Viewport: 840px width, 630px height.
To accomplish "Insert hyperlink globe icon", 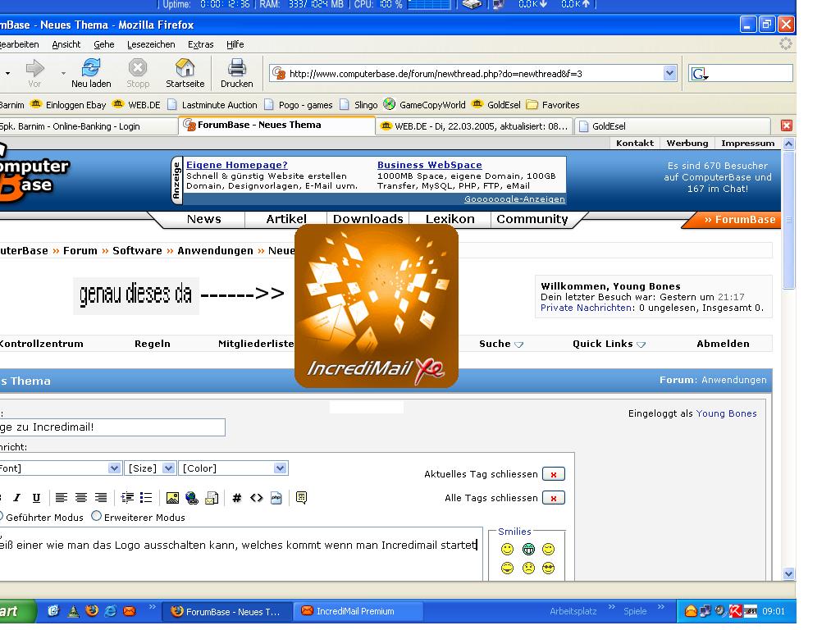I will pyautogui.click(x=191, y=498).
